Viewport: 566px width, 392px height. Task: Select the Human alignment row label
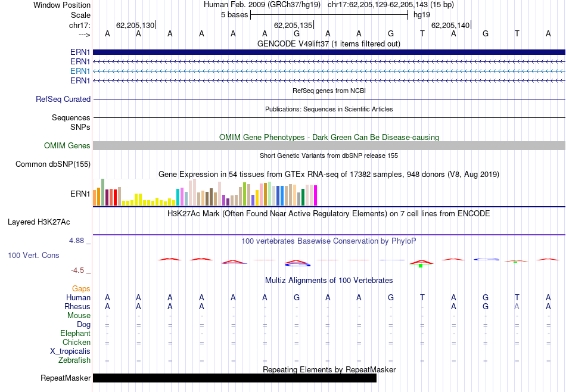point(78,297)
